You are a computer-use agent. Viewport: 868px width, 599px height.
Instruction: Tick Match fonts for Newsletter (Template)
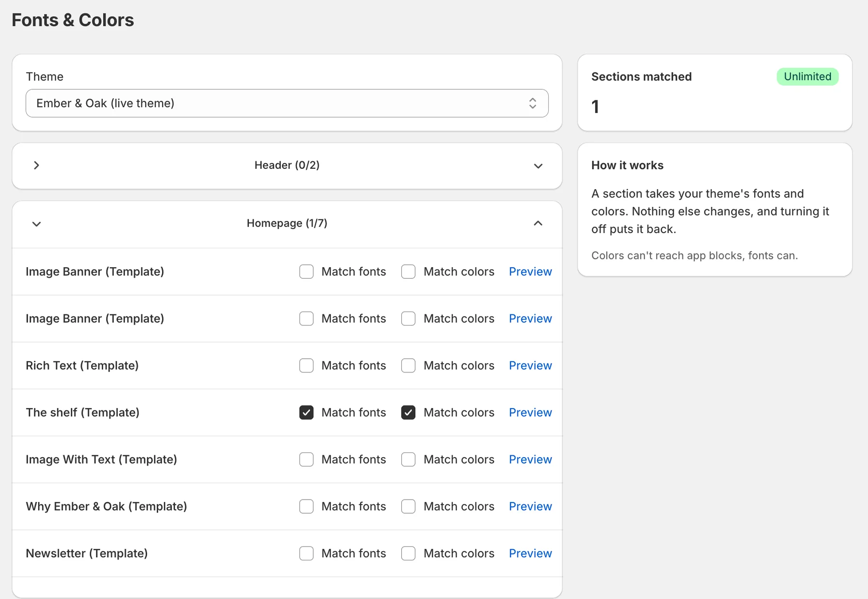click(306, 553)
